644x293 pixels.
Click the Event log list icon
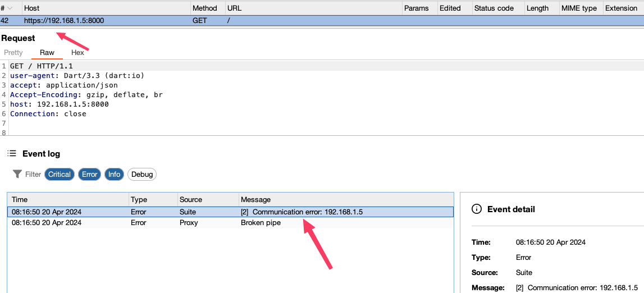pyautogui.click(x=12, y=154)
